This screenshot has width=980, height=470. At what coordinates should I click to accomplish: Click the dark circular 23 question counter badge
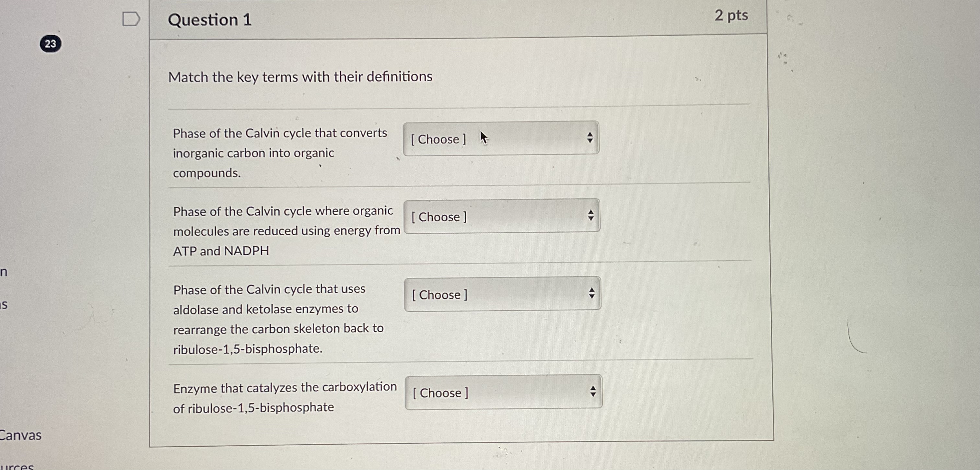coord(50,43)
